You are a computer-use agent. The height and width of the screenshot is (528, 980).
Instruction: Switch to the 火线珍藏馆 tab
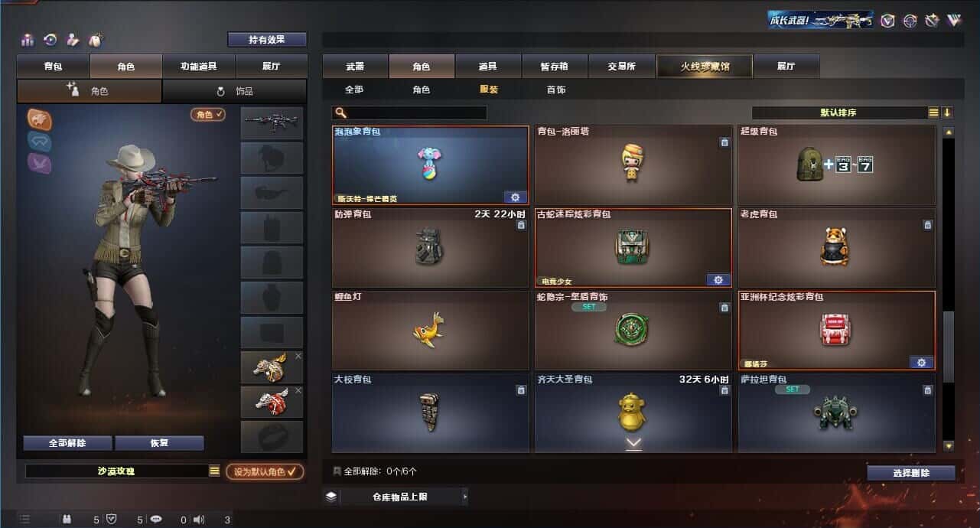[705, 67]
